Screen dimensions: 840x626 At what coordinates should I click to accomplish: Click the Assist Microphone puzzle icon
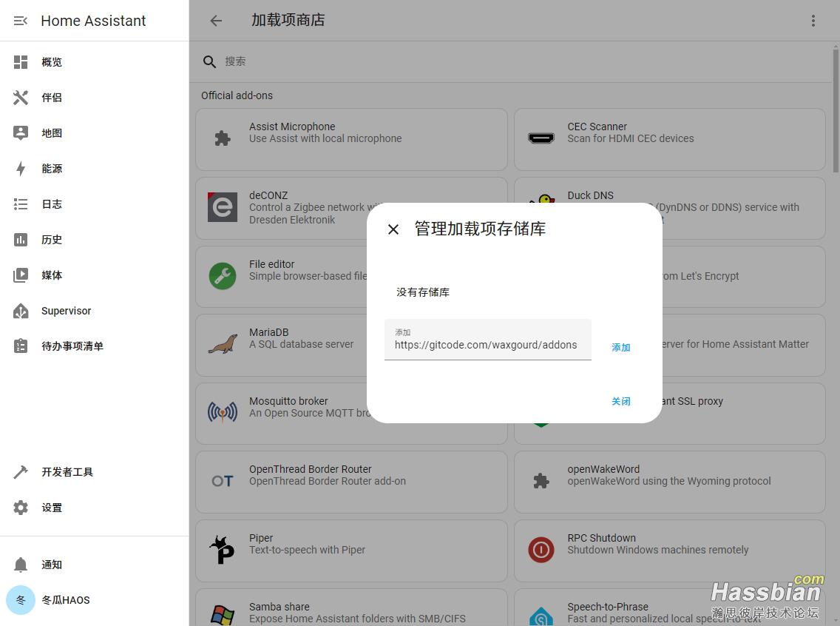pos(223,139)
